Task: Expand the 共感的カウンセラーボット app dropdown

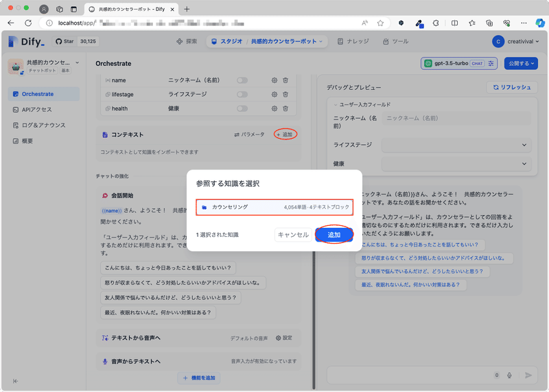Action: point(286,41)
